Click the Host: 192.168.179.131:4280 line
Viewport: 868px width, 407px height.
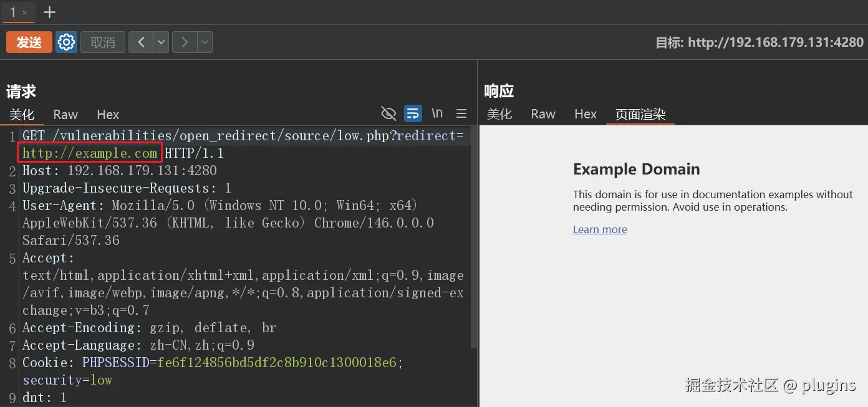[120, 171]
